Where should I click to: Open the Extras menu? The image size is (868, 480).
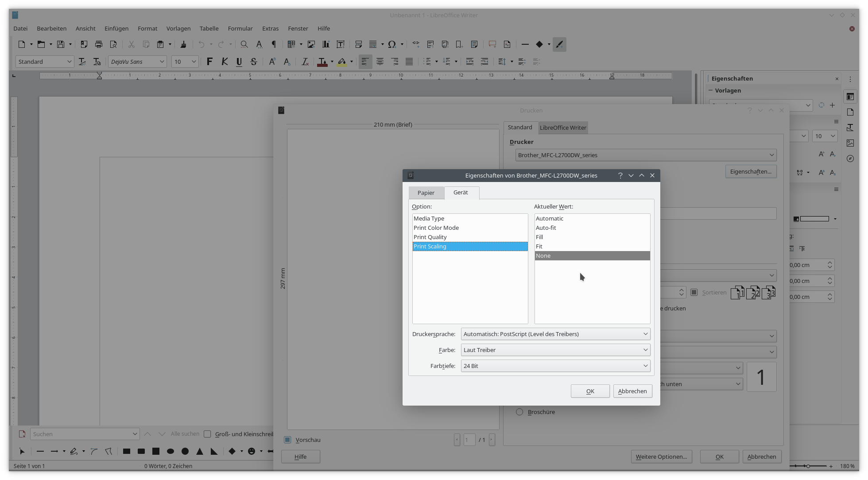click(270, 28)
